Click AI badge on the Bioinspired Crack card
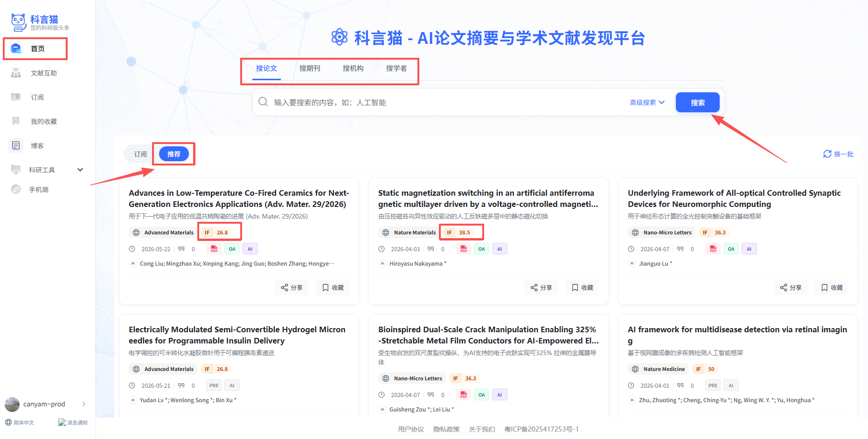The image size is (868, 439). [500, 395]
